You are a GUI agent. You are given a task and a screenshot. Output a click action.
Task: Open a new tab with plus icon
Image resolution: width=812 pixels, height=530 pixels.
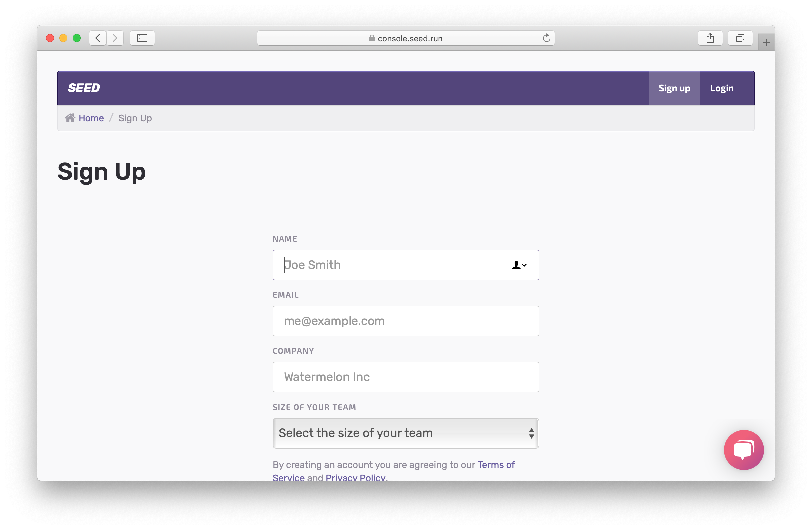766,43
